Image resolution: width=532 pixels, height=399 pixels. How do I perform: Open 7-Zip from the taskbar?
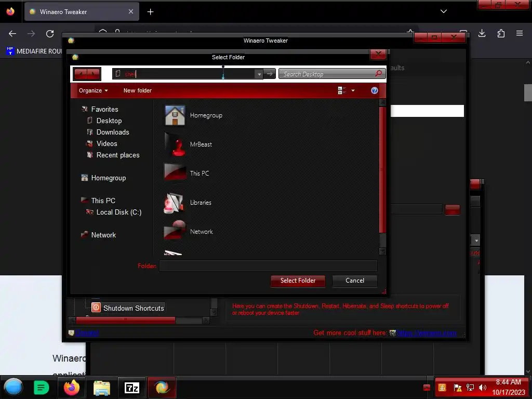[131, 388]
